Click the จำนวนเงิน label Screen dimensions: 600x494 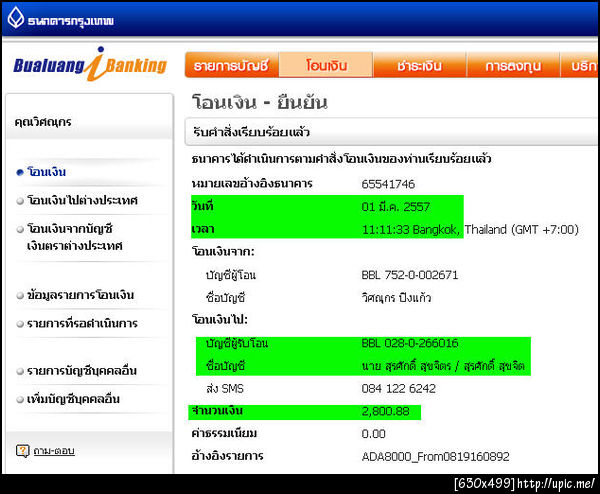pyautogui.click(x=217, y=411)
